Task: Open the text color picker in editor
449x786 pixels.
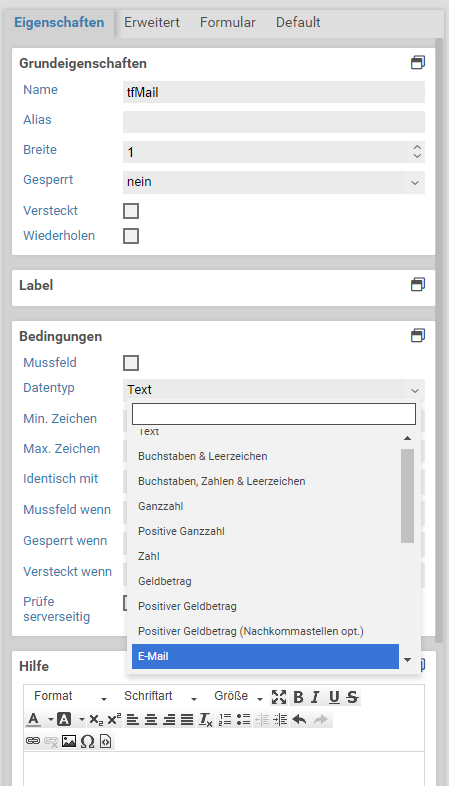Action: pos(39,720)
